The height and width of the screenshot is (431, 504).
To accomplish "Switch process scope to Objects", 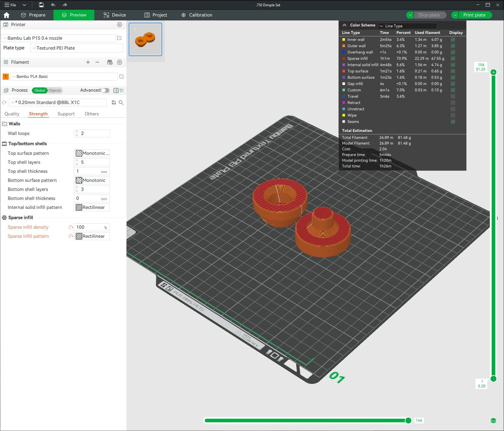I will point(55,90).
